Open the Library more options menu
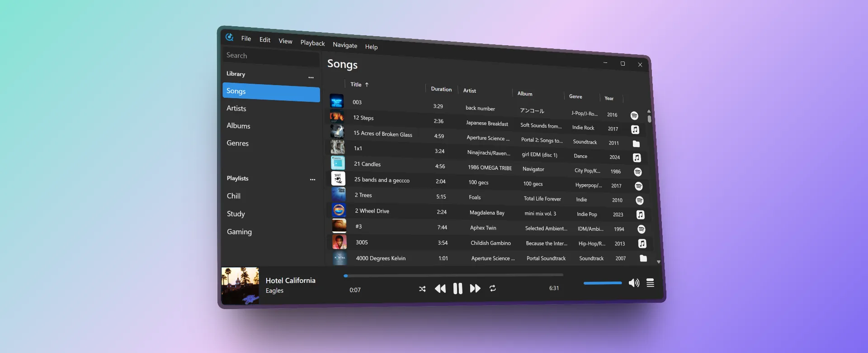 point(311,77)
